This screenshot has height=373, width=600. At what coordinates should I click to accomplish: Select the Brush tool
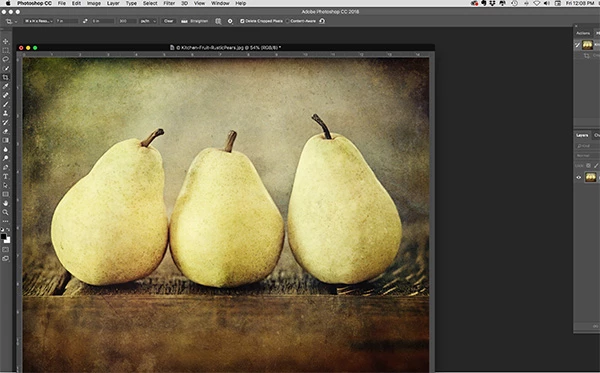pyautogui.click(x=5, y=104)
